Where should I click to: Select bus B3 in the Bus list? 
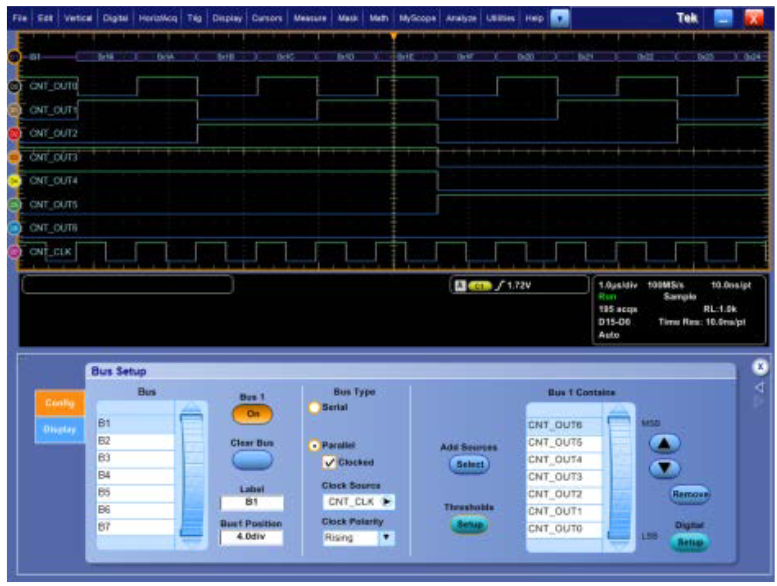tap(135, 458)
